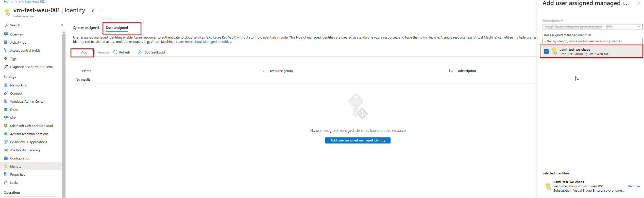Select the Identity key icon in sidebar
This screenshot has height=198, width=644.
pos(6,166)
